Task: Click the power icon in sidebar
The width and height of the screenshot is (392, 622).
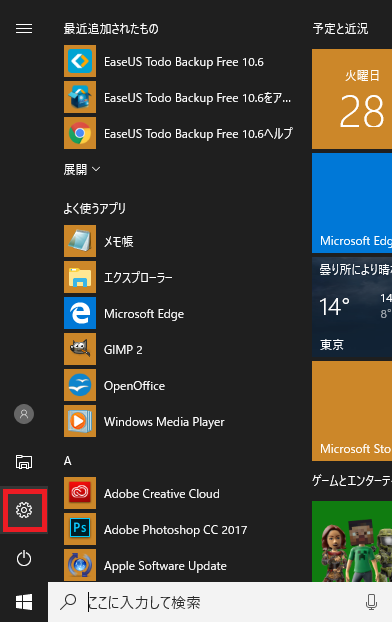Action: click(24, 558)
